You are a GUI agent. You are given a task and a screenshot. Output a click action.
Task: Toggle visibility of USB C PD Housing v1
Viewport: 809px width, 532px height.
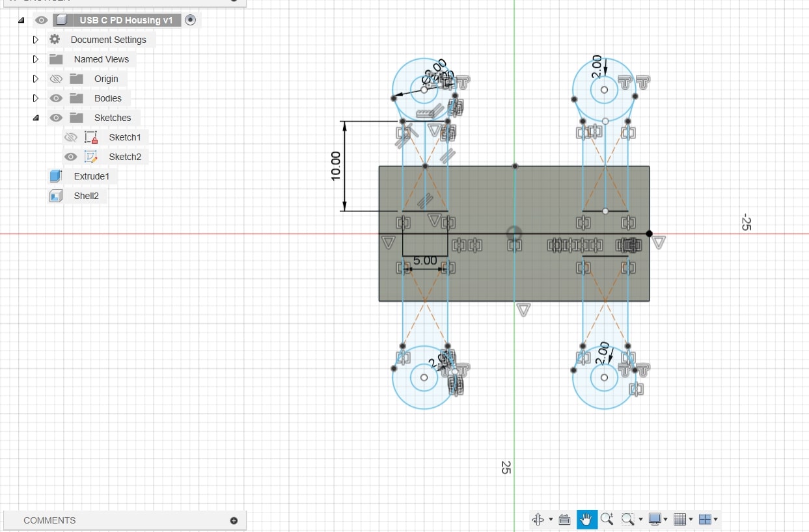(x=41, y=20)
